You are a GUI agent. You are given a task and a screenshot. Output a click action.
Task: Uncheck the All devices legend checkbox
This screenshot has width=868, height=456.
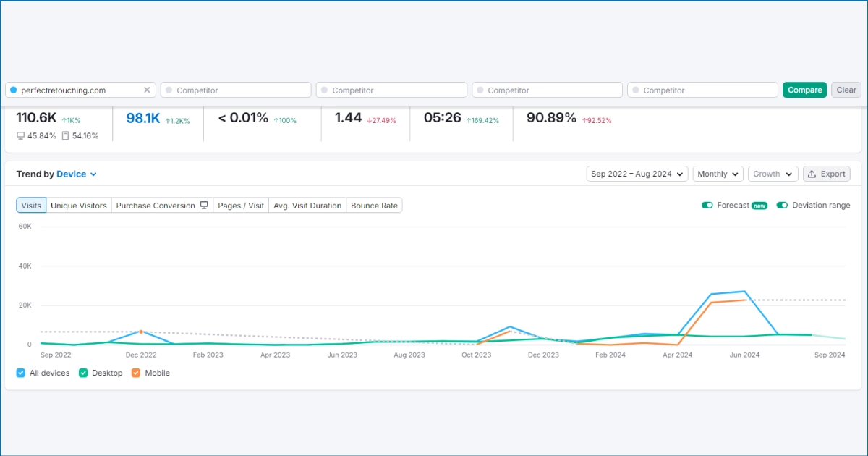(x=21, y=373)
